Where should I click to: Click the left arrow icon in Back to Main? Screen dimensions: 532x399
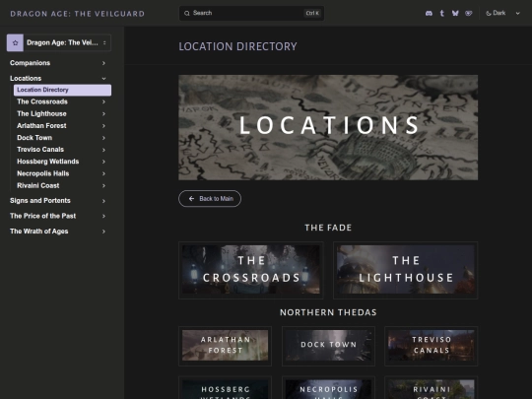192,198
